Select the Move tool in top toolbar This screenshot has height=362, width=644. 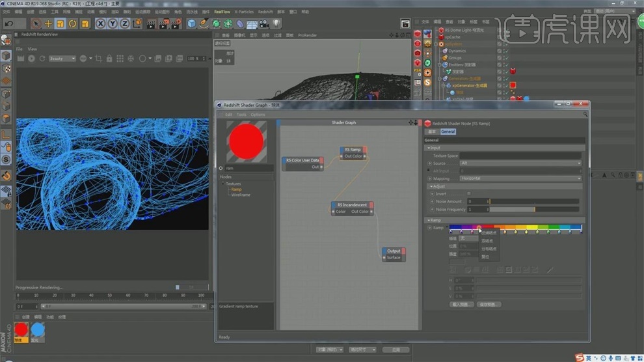(x=48, y=23)
